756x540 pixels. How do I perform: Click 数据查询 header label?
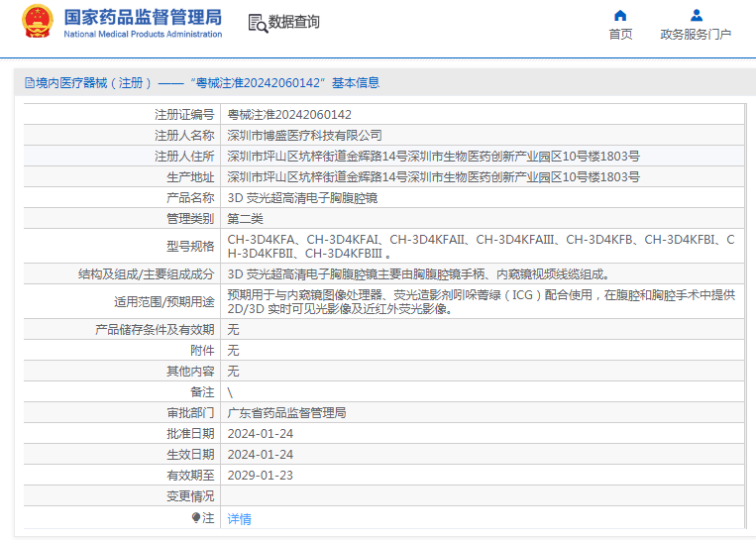click(293, 22)
